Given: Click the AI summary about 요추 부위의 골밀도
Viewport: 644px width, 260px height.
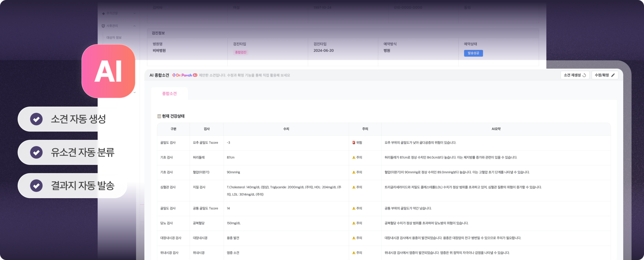Looking at the screenshot, I should [420, 143].
